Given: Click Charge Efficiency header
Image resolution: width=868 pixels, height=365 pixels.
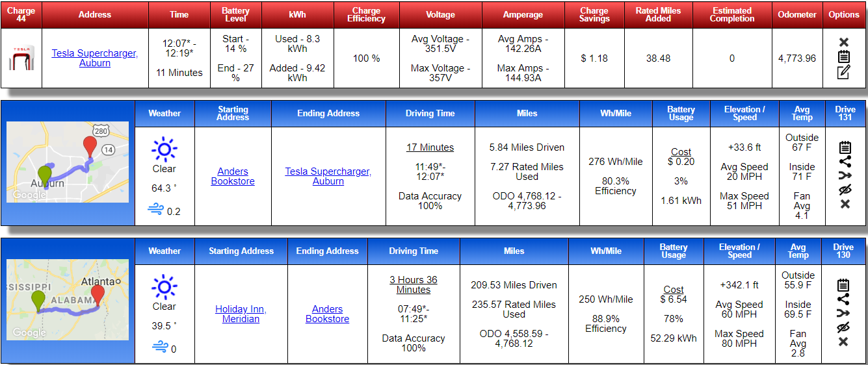Looking at the screenshot, I should 366,14.
